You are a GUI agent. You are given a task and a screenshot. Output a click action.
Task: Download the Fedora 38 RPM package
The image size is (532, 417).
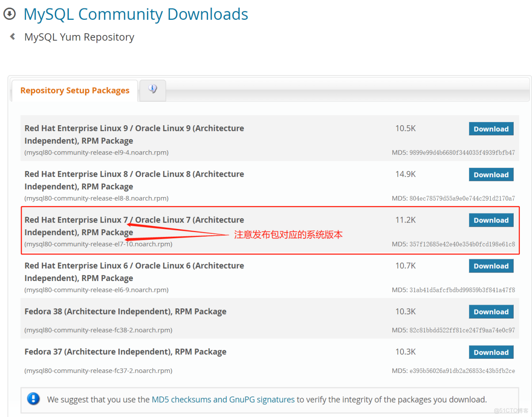[491, 312]
